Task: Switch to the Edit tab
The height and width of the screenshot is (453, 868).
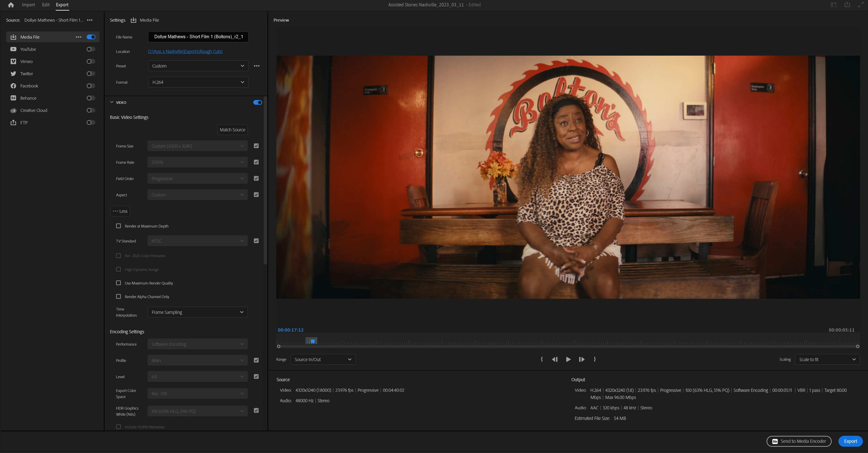Action: (46, 5)
